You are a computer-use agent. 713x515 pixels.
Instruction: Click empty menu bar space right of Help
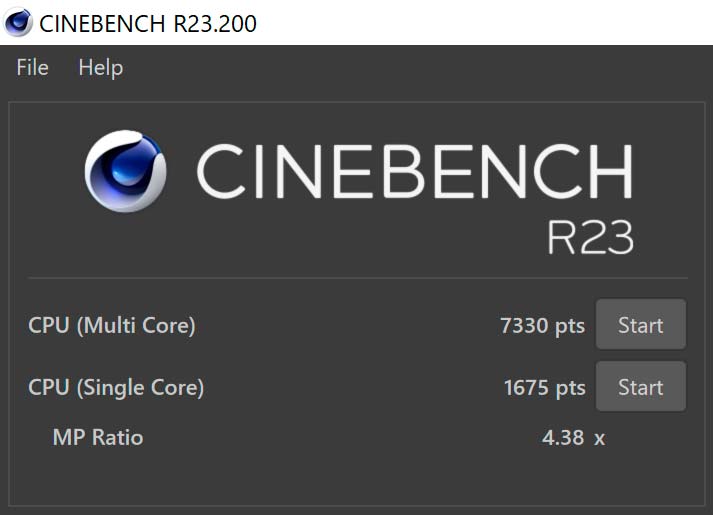pos(400,68)
